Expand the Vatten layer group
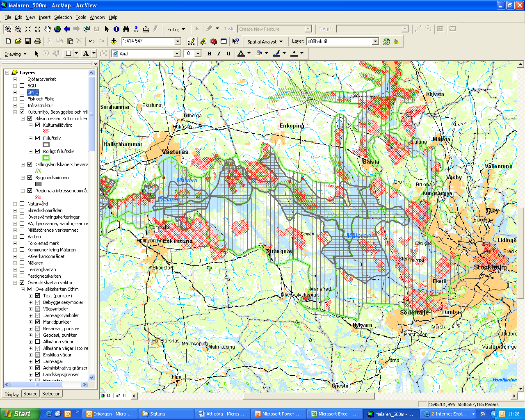This screenshot has height=420, width=525. point(15,237)
